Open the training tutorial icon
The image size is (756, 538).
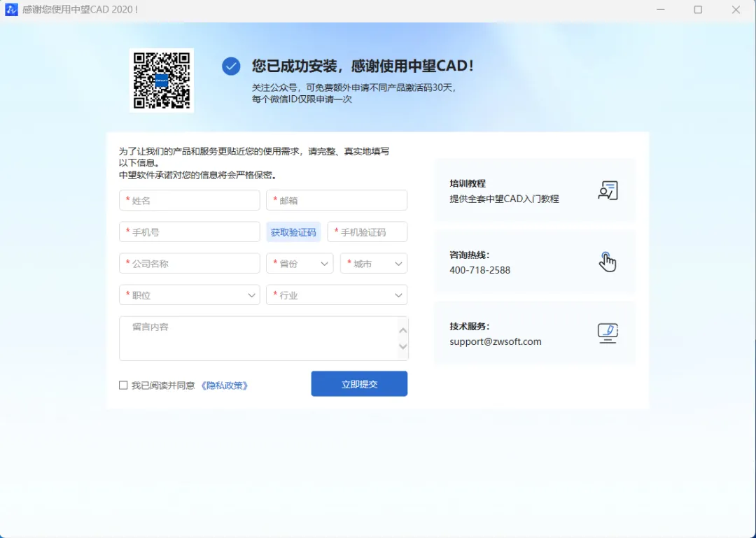(608, 190)
